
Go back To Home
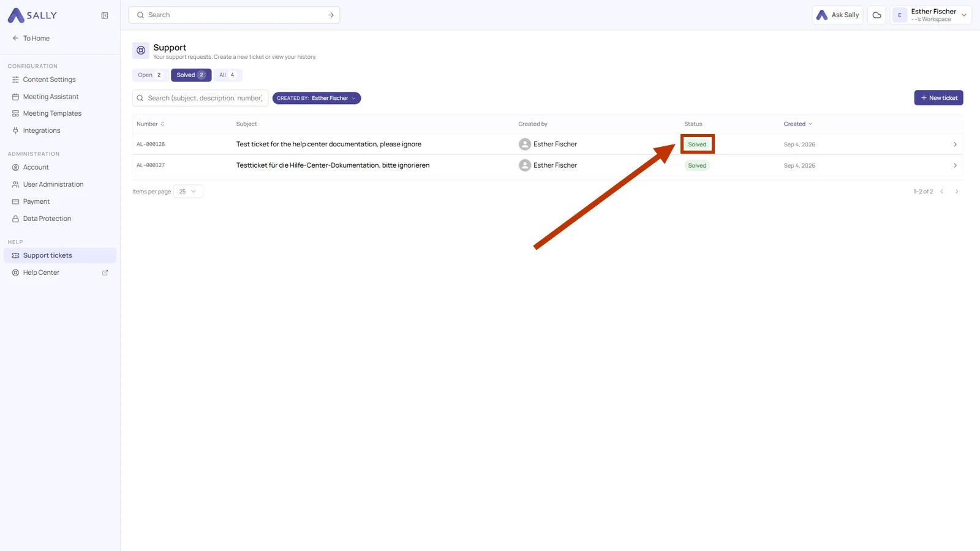click(x=31, y=38)
